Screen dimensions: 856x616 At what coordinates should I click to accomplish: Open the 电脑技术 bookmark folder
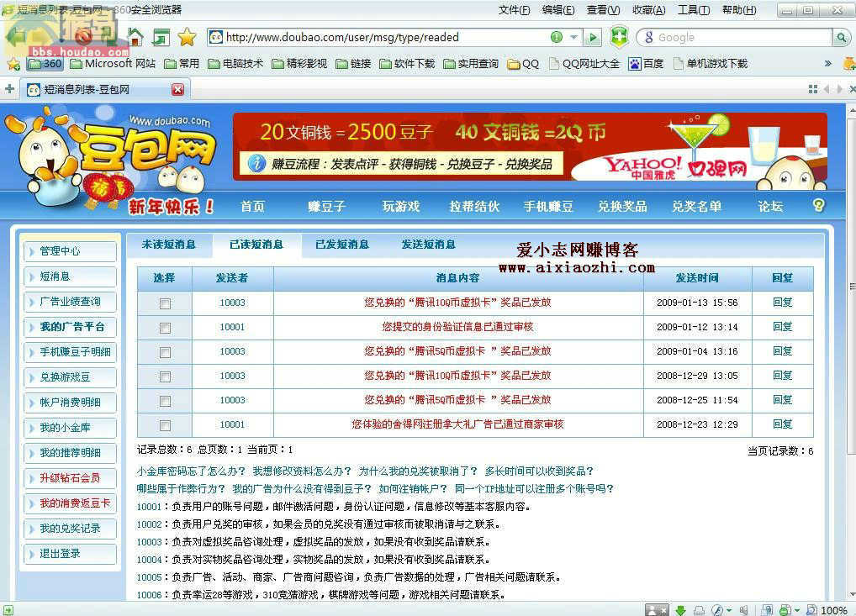coord(235,64)
